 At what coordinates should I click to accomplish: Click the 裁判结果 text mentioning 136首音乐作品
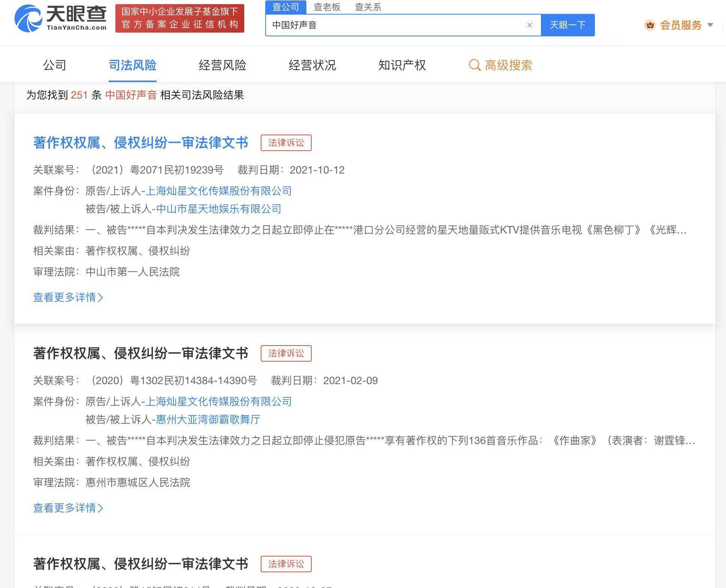(x=390, y=441)
